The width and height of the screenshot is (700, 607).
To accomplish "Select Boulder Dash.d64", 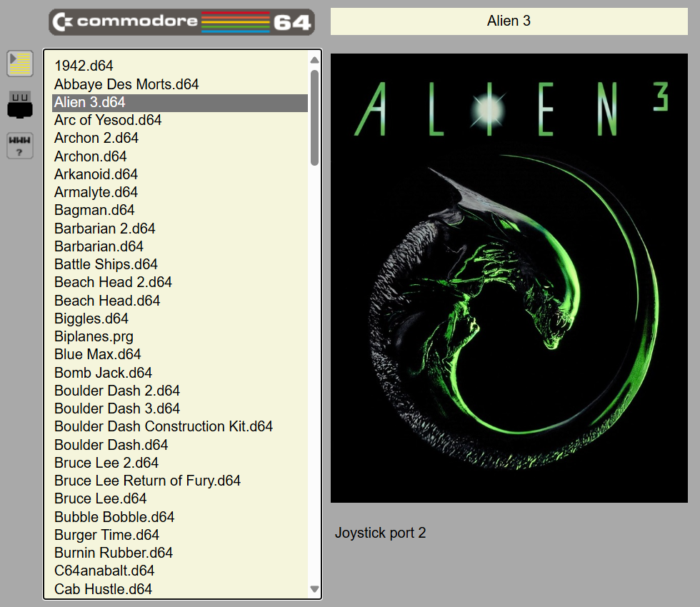I will (x=180, y=445).
